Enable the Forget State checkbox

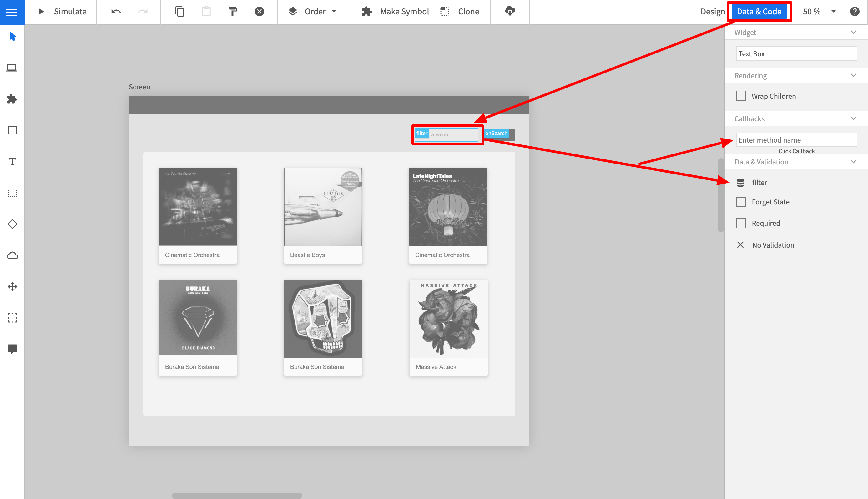[x=741, y=202]
